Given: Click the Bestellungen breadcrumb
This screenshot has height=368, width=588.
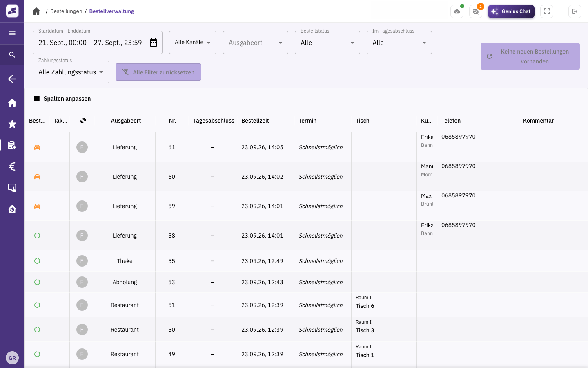Looking at the screenshot, I should click(x=66, y=11).
